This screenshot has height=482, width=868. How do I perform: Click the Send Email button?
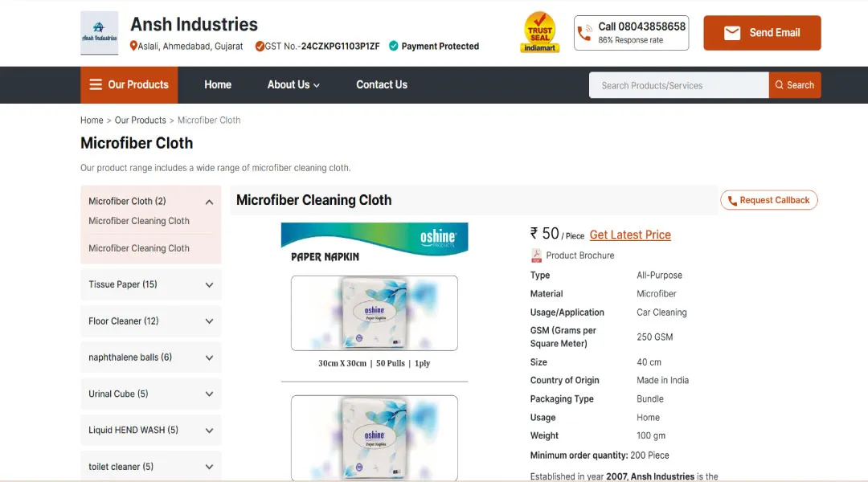point(762,33)
